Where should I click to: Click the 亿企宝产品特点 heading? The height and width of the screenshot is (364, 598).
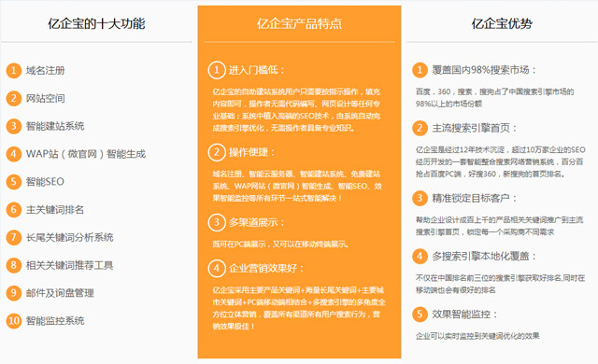[x=299, y=23]
